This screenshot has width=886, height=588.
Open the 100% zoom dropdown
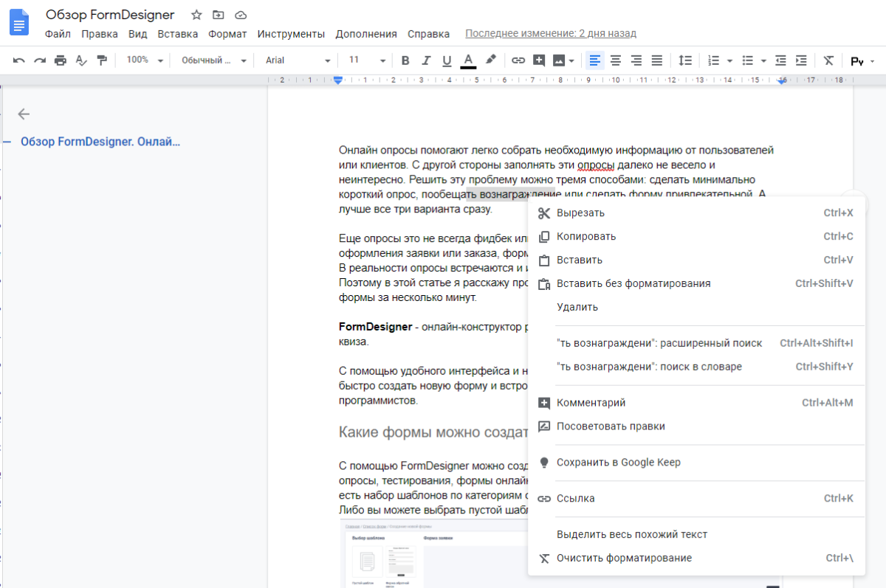click(145, 60)
